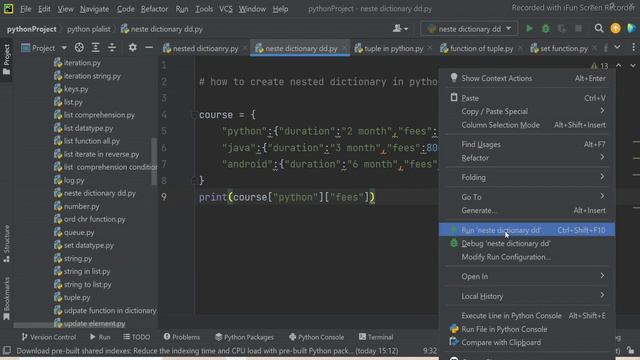640x360 pixels.
Task: Go to previous highlighted error arrow
Action: (619, 65)
